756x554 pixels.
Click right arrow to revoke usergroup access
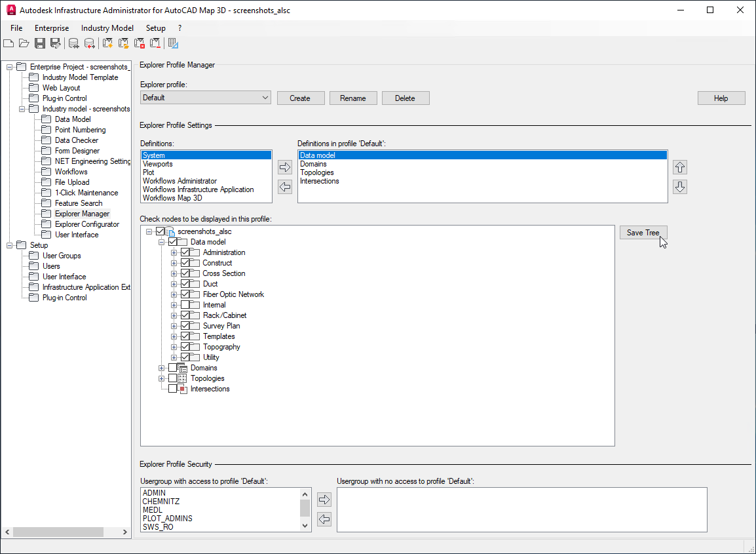324,499
